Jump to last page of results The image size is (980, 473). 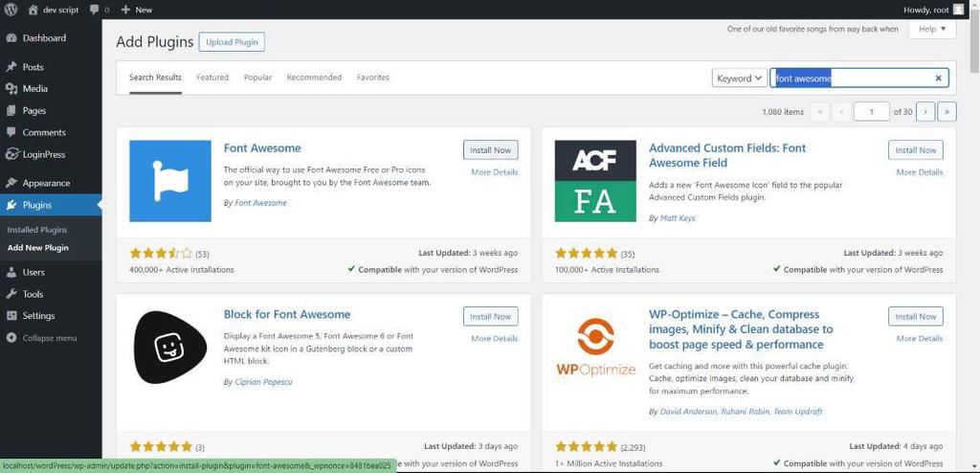pyautogui.click(x=947, y=112)
